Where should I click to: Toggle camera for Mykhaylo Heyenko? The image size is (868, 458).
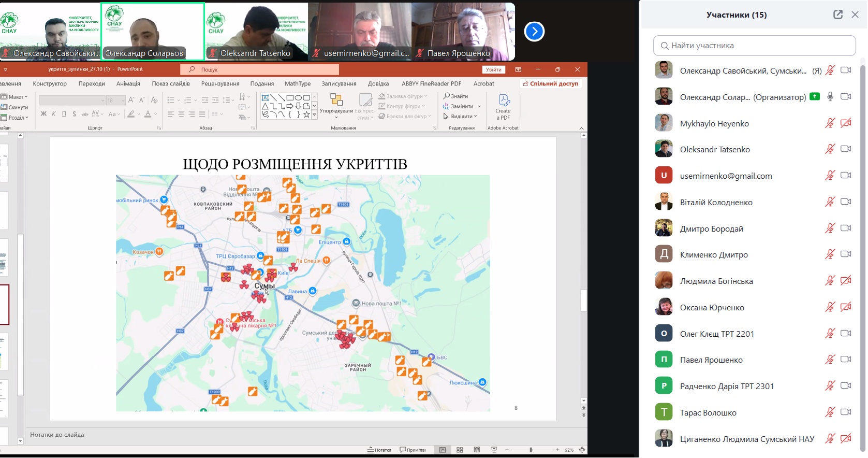click(846, 123)
